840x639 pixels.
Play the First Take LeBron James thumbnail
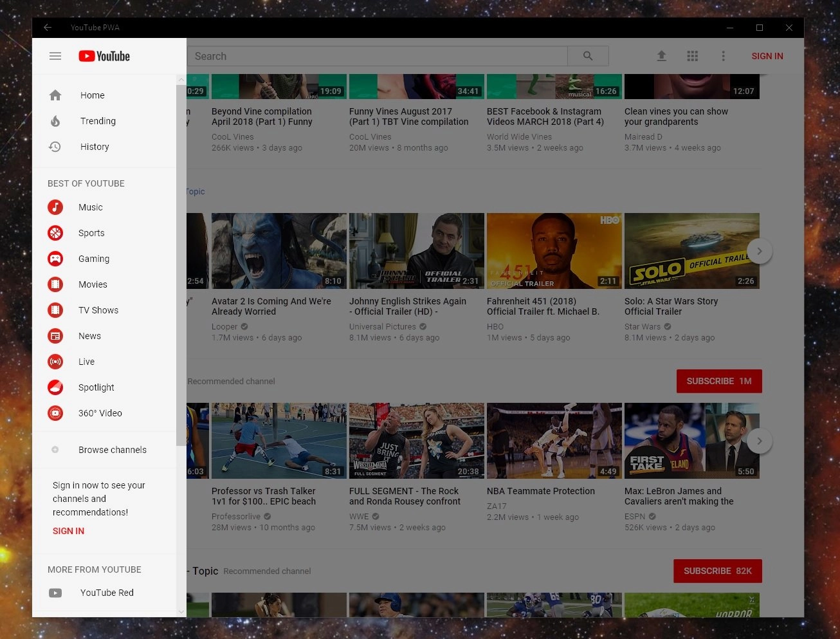[x=692, y=441]
